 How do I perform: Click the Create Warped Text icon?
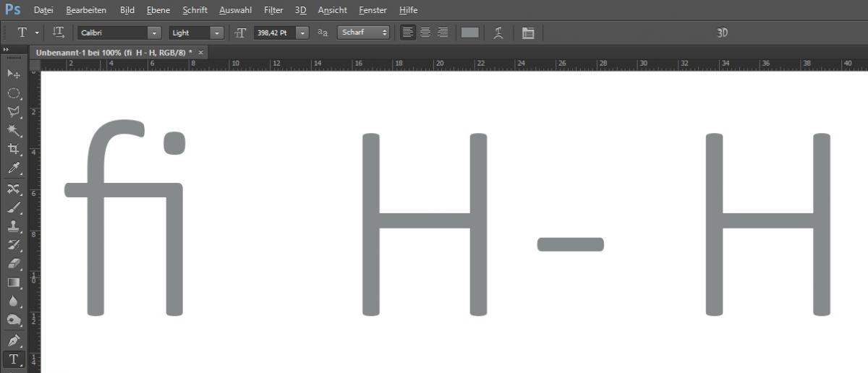click(x=498, y=33)
